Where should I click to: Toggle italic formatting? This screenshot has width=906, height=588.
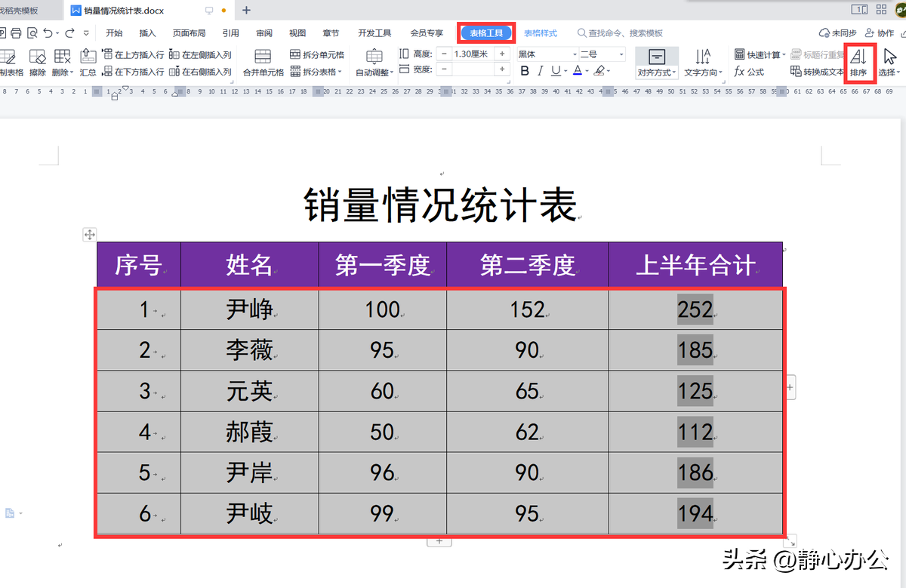tap(540, 71)
